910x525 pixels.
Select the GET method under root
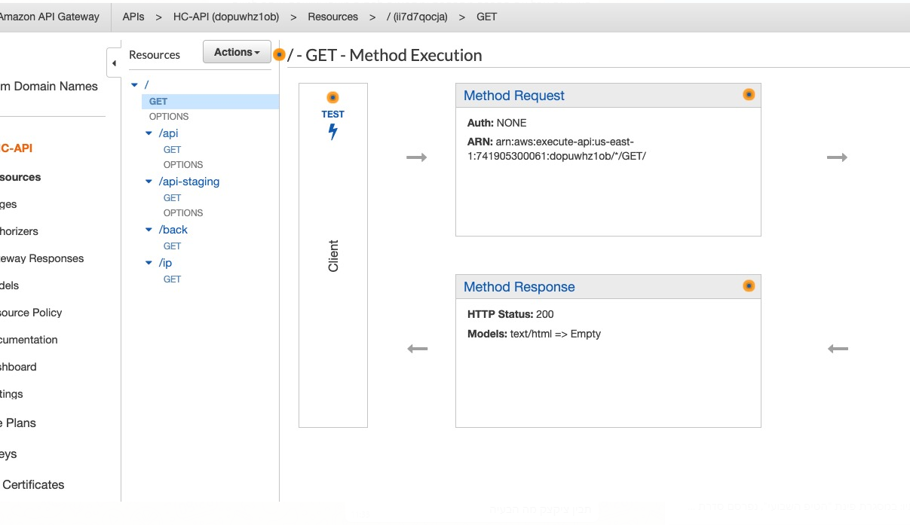pos(158,101)
